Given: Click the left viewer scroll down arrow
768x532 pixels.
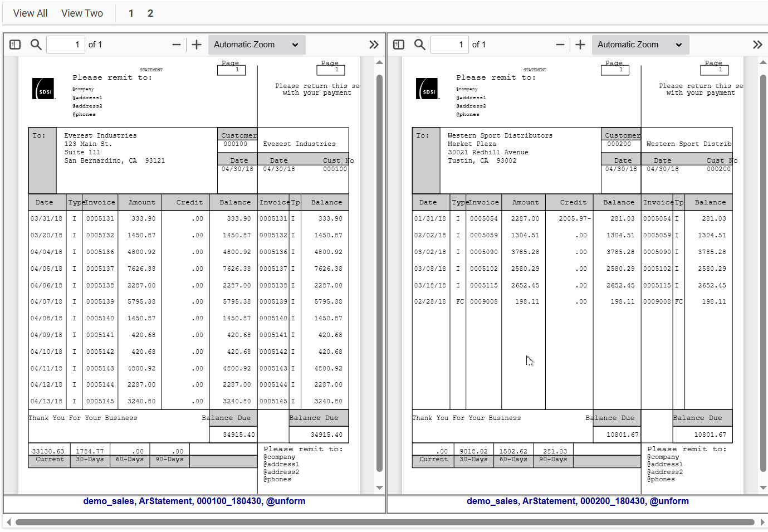Looking at the screenshot, I should pyautogui.click(x=379, y=487).
